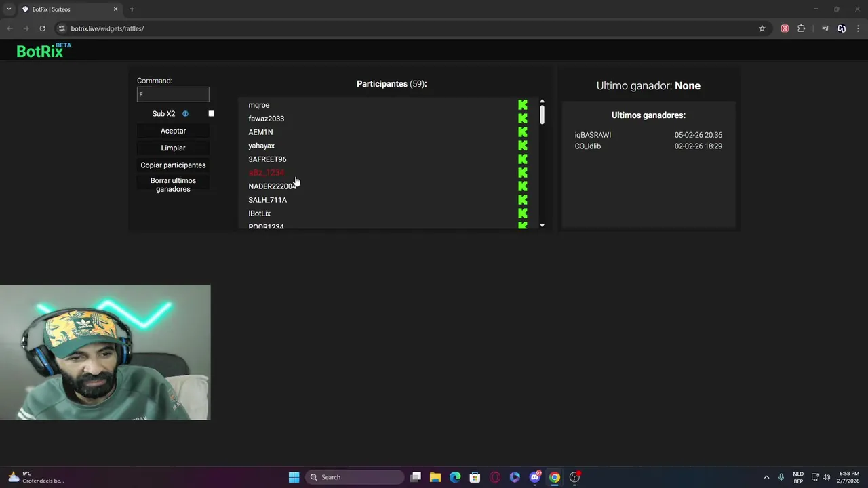Open the Sub X2 info icon
The image size is (868, 488).
(185, 114)
